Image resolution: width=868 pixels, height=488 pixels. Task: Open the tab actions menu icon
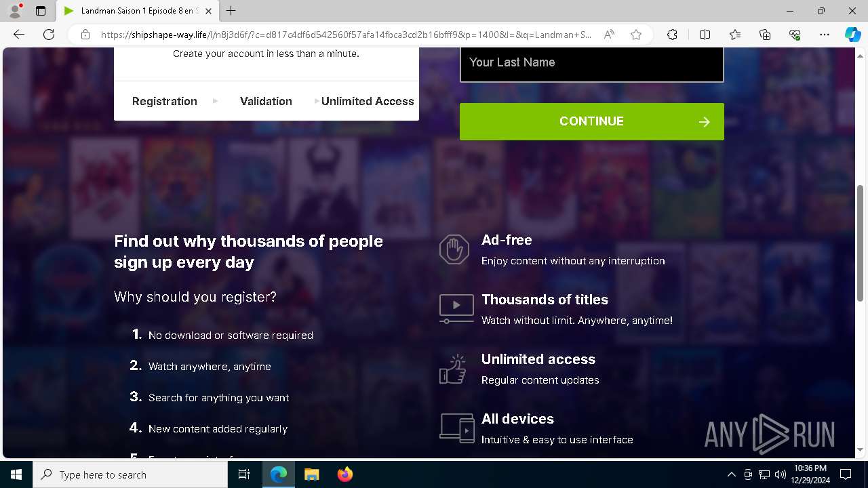(41, 11)
